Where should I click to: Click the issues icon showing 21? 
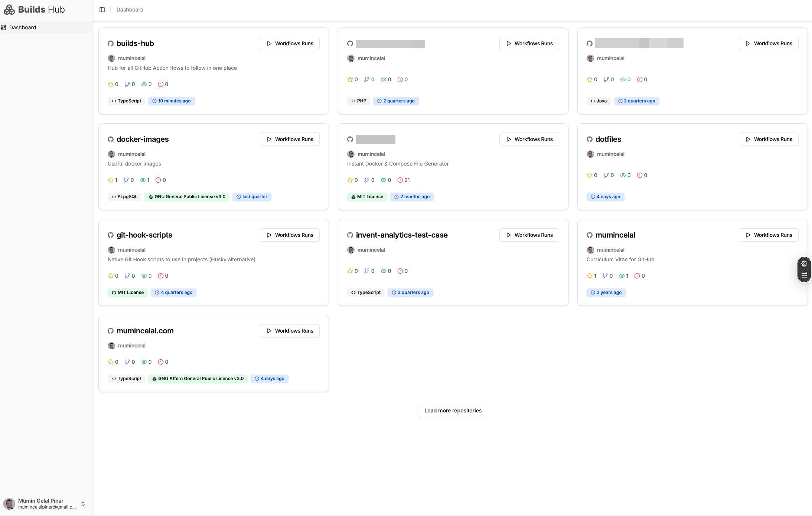click(x=400, y=180)
